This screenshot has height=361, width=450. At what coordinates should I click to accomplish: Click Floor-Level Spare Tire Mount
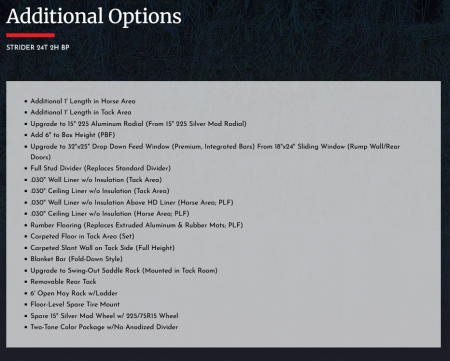[75, 304]
